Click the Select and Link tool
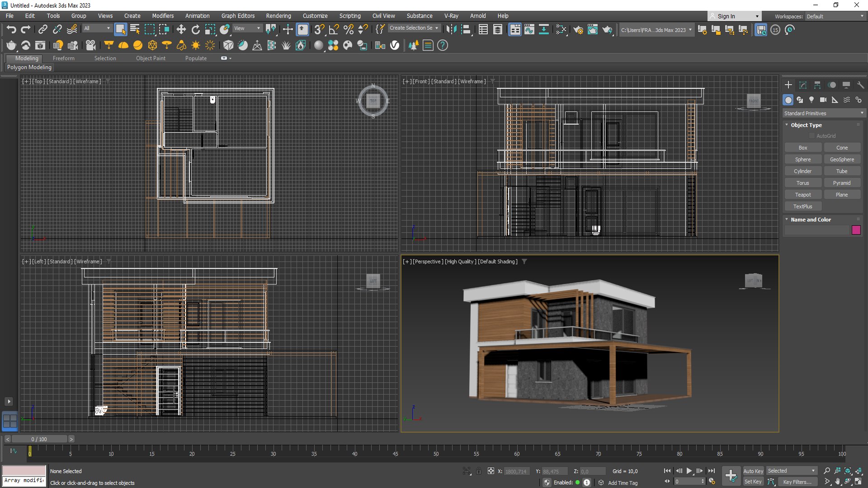This screenshot has width=868, height=488. point(42,30)
